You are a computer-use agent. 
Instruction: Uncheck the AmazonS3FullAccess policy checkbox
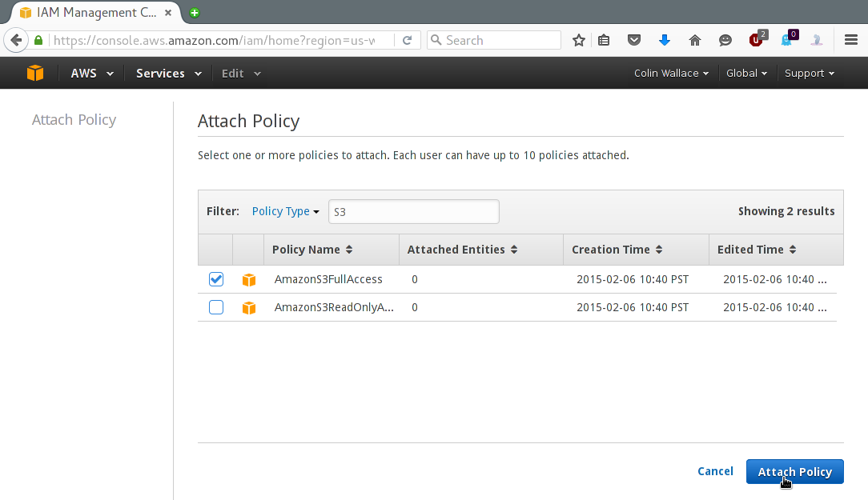click(x=216, y=279)
